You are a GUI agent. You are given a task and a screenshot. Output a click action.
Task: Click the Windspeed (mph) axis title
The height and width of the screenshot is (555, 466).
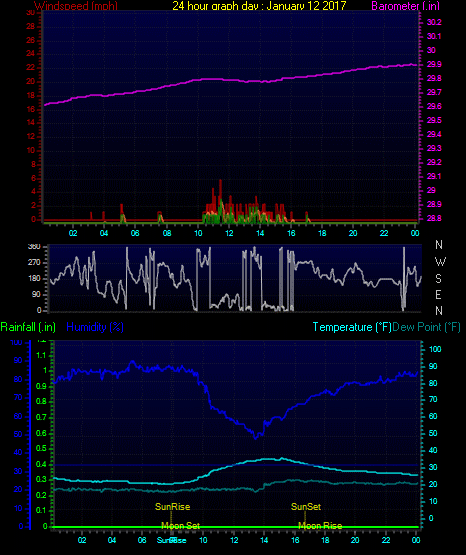point(76,6)
